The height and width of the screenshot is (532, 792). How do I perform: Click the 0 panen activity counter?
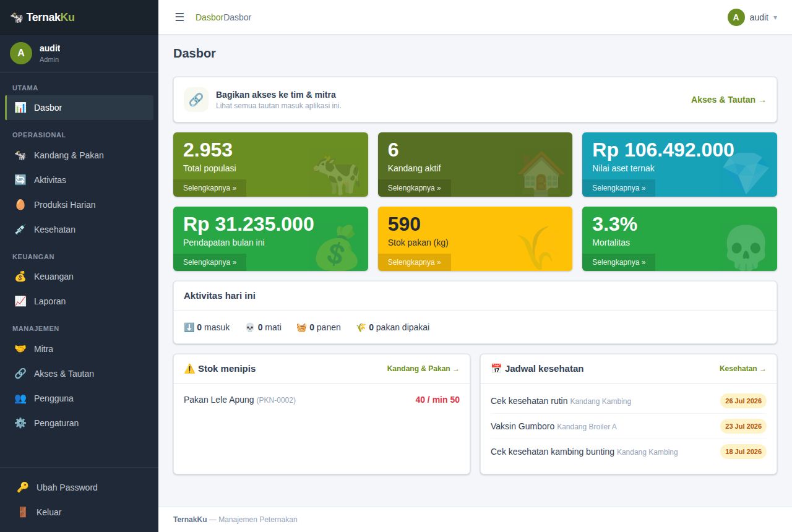pyautogui.click(x=319, y=327)
